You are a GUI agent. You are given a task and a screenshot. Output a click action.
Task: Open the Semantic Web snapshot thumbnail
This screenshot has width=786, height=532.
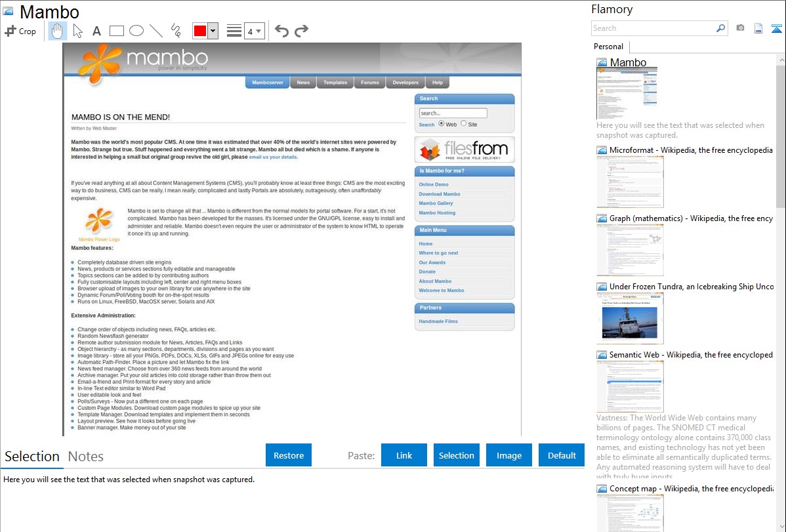[630, 386]
